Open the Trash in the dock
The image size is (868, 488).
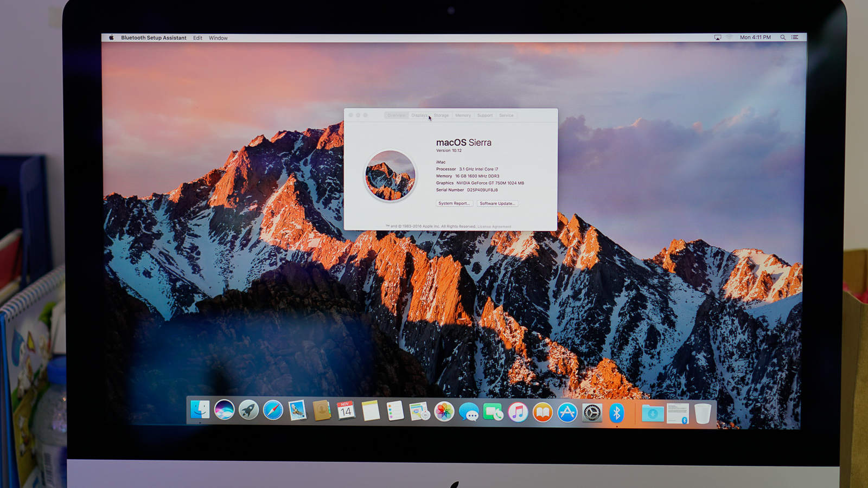703,413
